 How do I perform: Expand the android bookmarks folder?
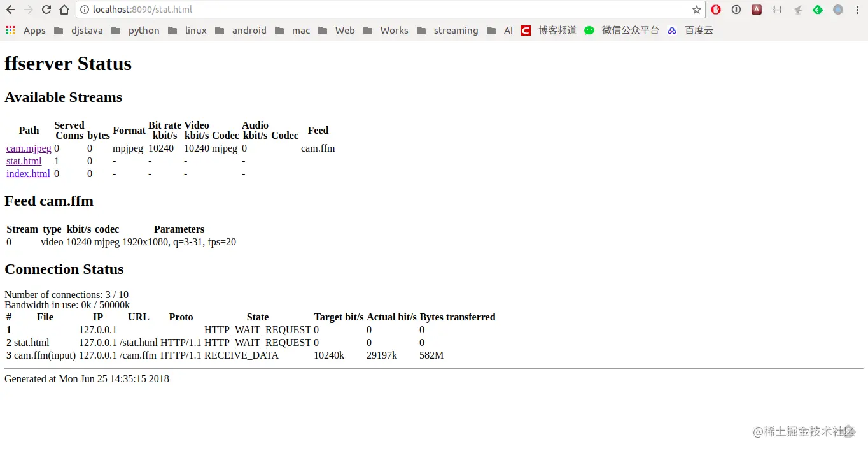(x=249, y=30)
